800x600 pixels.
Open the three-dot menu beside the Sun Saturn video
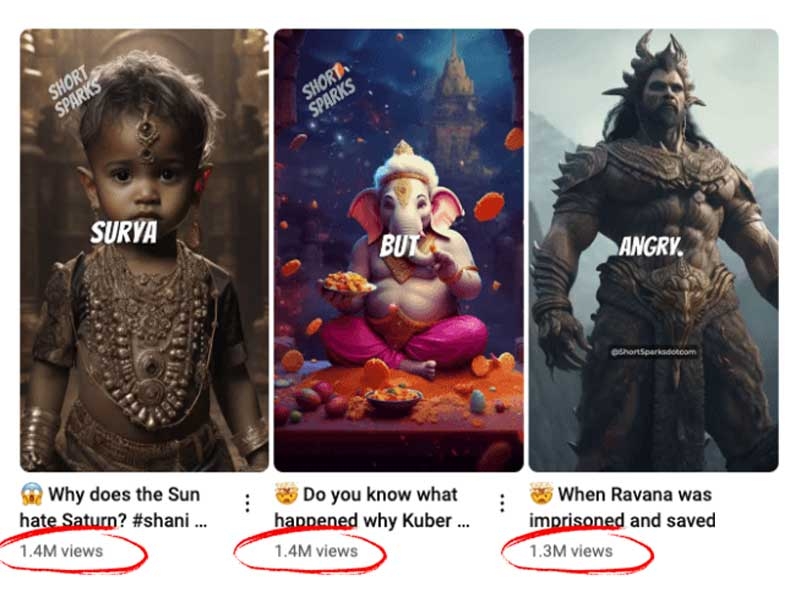click(x=247, y=503)
